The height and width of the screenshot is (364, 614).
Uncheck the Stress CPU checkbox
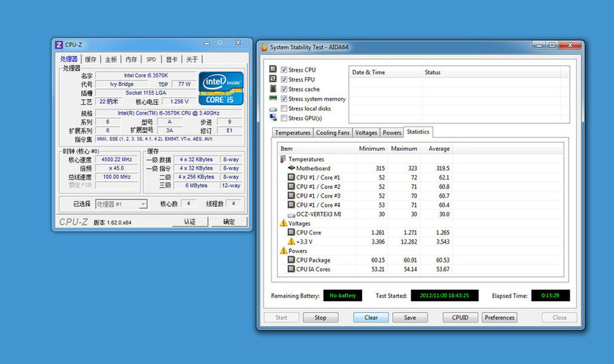click(284, 69)
